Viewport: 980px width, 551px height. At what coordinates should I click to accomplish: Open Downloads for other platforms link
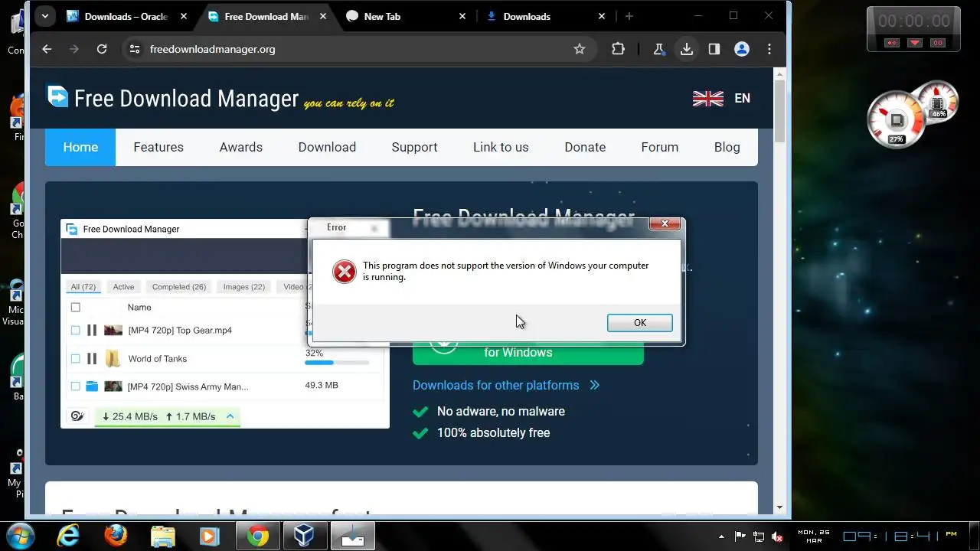505,386
